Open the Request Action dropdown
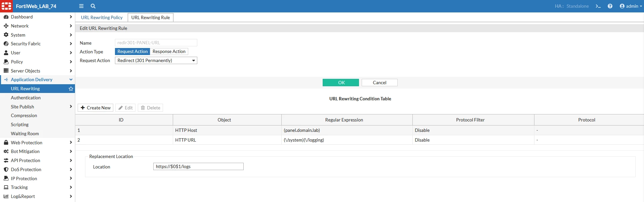644x202 pixels. point(156,60)
